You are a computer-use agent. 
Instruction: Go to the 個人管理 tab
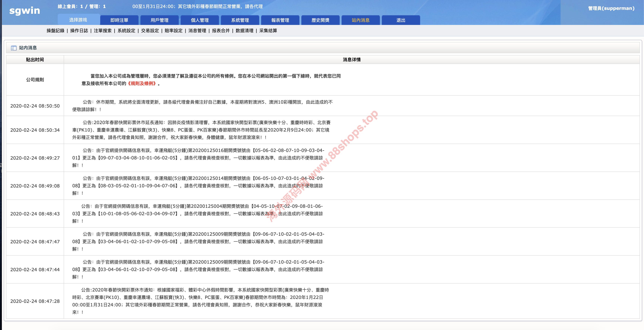[x=200, y=20]
